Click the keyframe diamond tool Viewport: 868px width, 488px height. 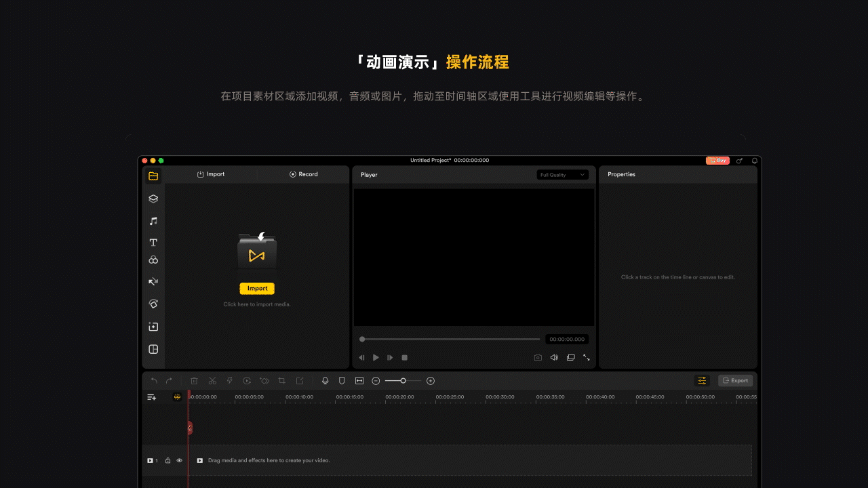(x=264, y=381)
